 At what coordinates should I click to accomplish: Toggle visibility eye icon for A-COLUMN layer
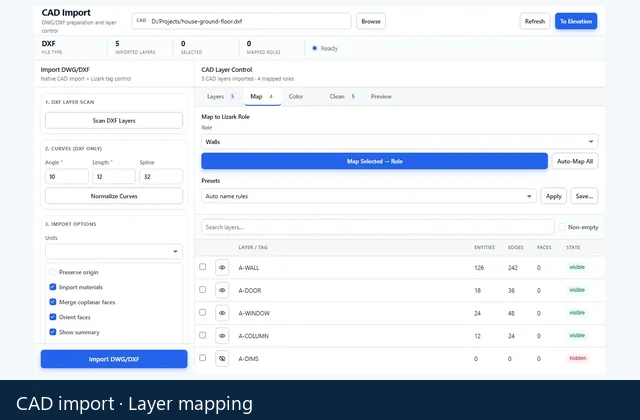[222, 336]
